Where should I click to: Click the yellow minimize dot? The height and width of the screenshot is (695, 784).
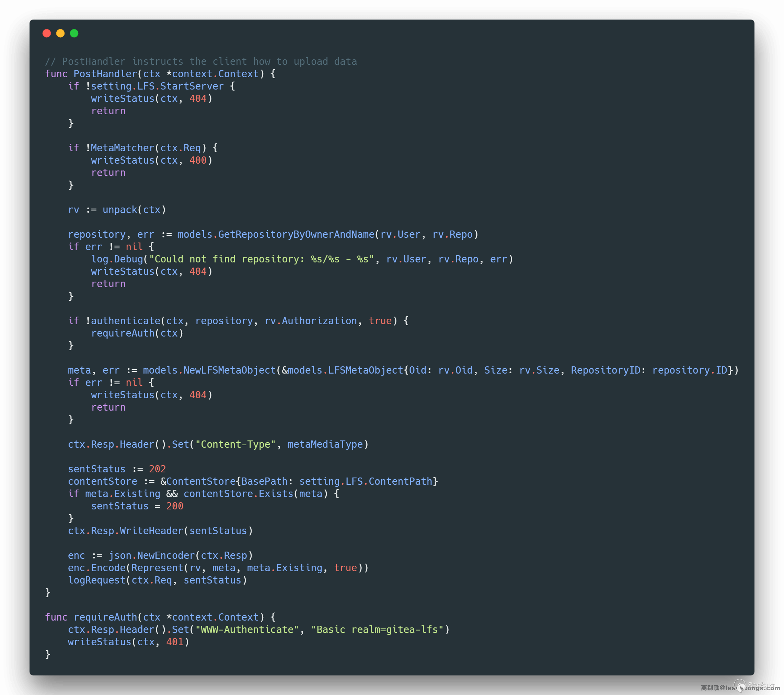(61, 33)
